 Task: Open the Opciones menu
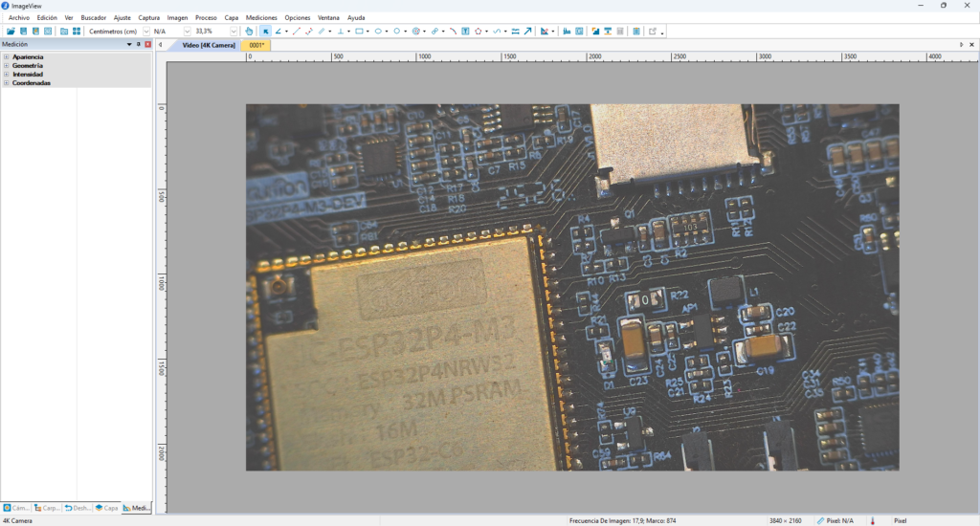click(298, 17)
